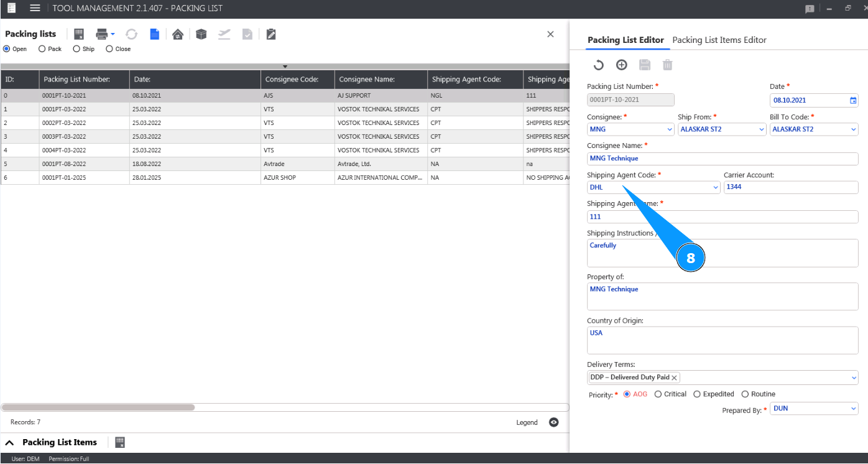Toggle the Legend eye icon

(554, 422)
